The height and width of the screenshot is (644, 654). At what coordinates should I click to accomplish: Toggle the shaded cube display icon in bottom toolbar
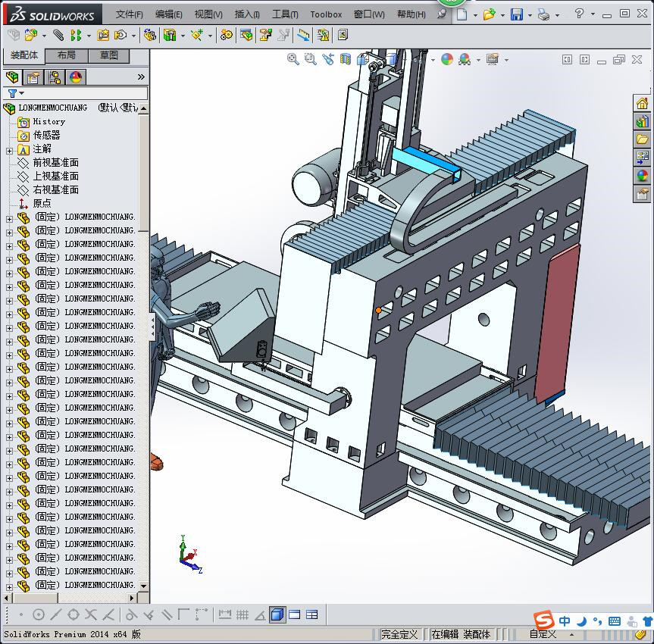point(277,614)
